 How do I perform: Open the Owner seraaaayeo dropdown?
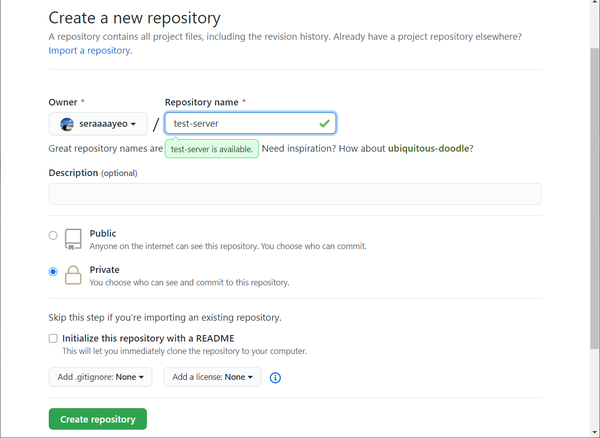98,124
